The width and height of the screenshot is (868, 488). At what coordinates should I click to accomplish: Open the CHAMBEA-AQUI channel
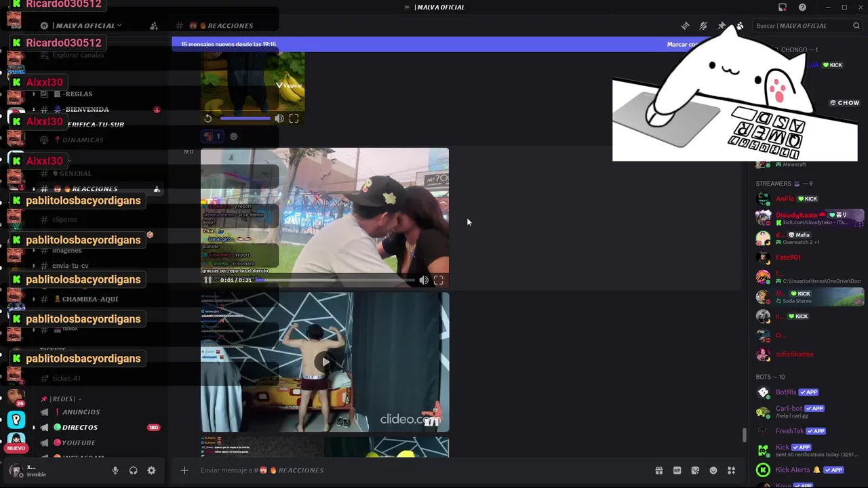click(90, 299)
